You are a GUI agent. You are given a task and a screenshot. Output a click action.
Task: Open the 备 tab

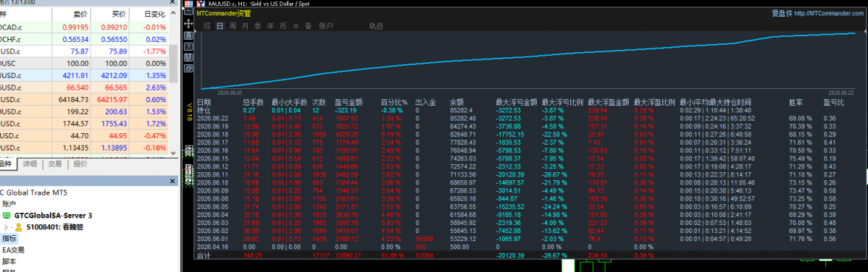tap(309, 25)
